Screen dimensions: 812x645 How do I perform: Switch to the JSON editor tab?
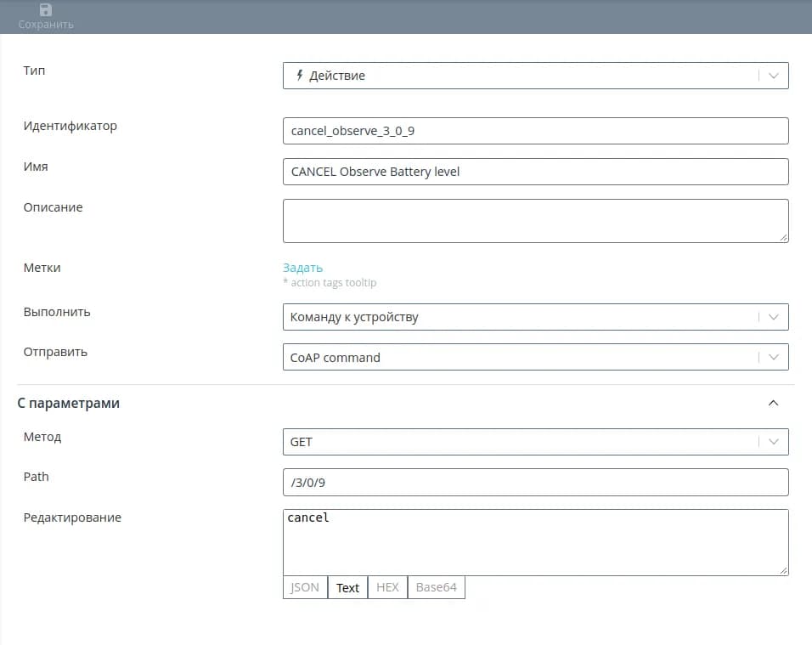point(305,587)
